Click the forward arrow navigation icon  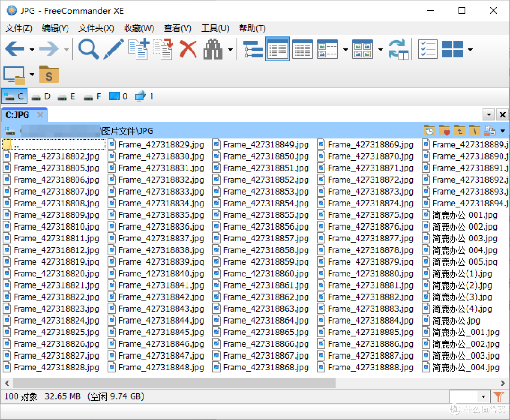[49, 49]
